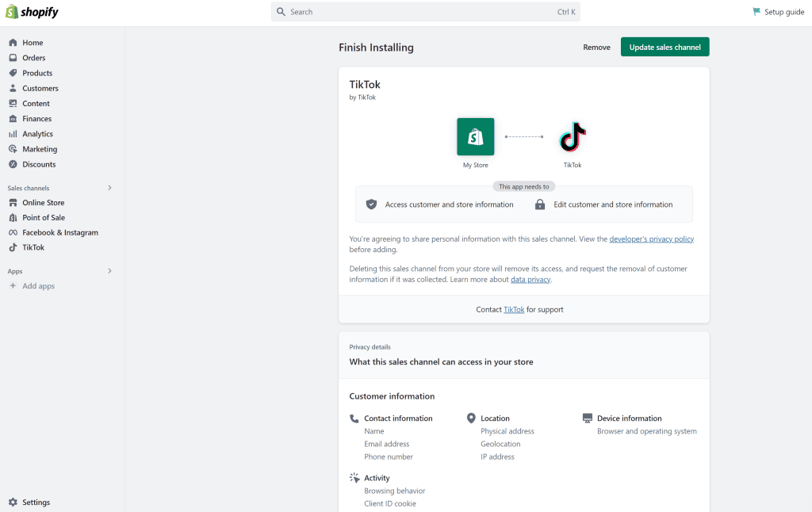
Task: Open the TikTok sales channel icon
Action: (13, 247)
